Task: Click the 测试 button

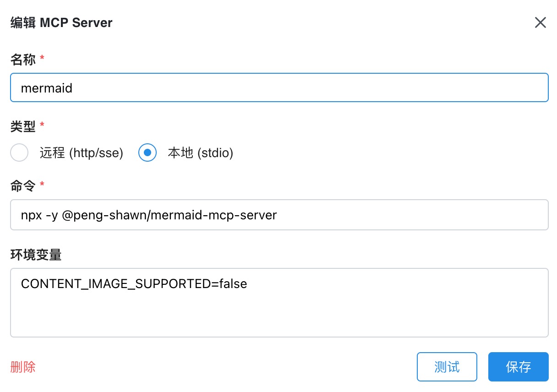Action: tap(447, 367)
